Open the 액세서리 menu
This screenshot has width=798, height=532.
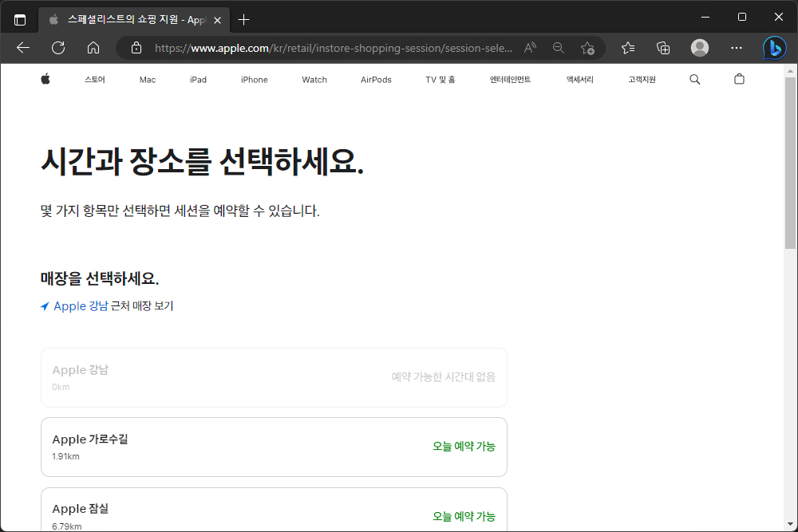[x=579, y=79]
